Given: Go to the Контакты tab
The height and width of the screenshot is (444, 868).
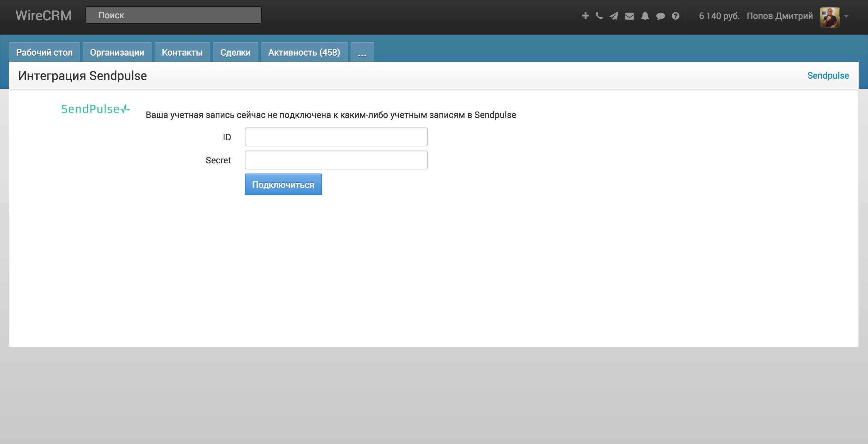Looking at the screenshot, I should point(182,53).
